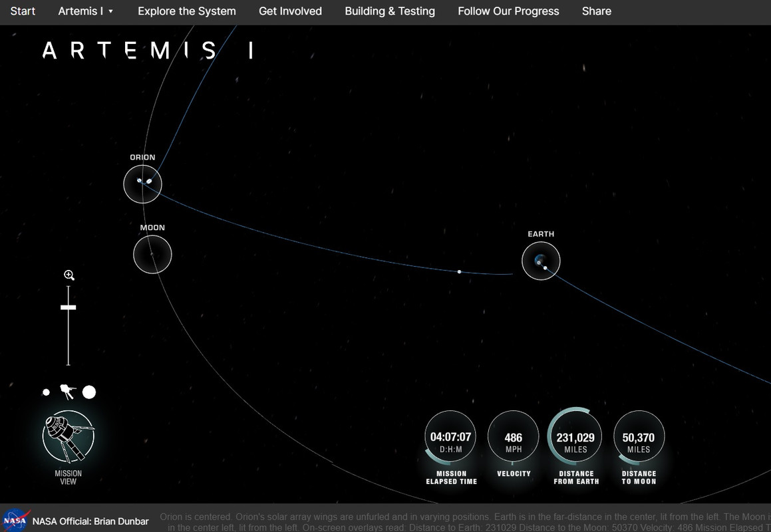The image size is (771, 532).
Task: Click the Moon marker circle
Action: coord(152,254)
